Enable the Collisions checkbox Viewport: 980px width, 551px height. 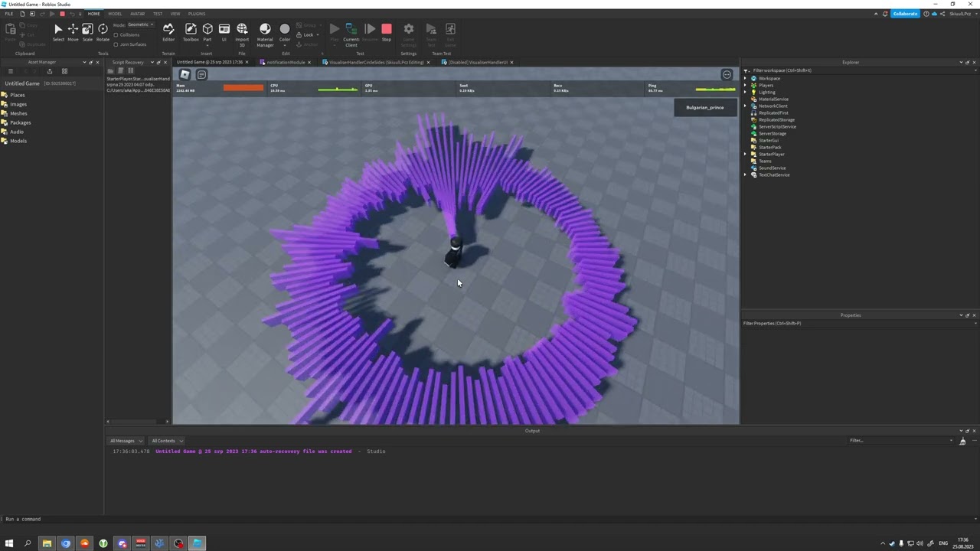coord(116,35)
